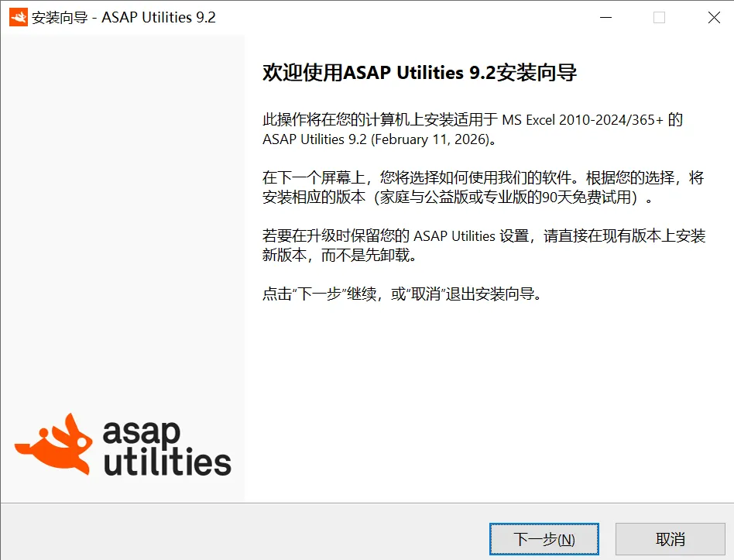Viewport: 734px width, 560px height.
Task: Click the line 此操作将在您的计算机上安装适用于 MS Excel
Action: (472, 120)
